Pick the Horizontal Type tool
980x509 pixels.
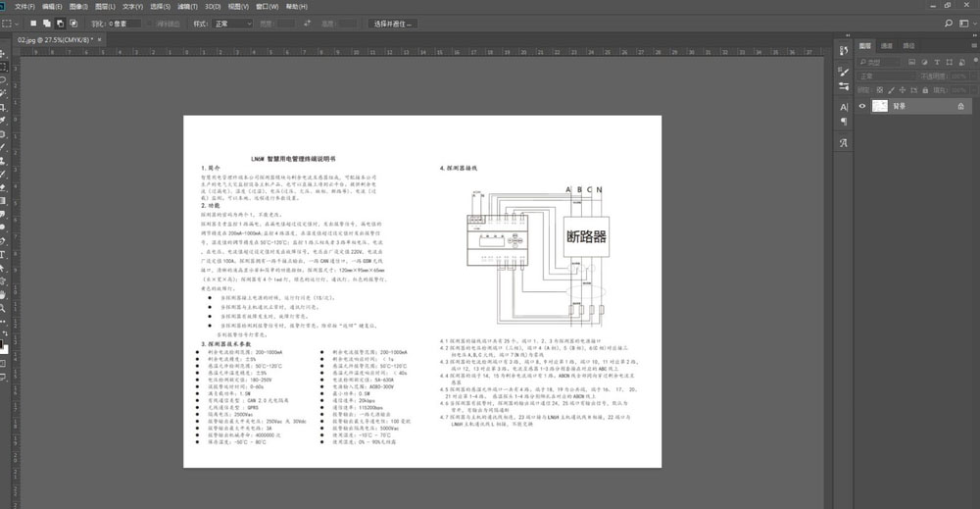tap(4, 253)
